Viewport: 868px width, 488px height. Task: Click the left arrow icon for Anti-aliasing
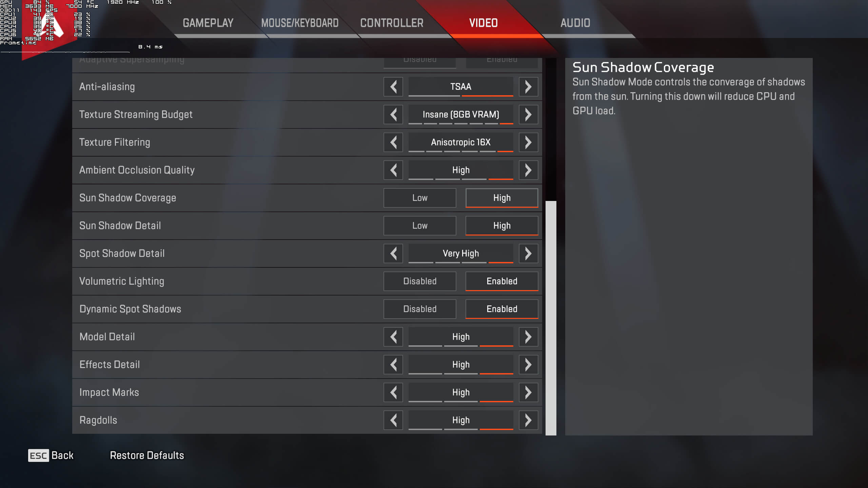click(x=393, y=86)
